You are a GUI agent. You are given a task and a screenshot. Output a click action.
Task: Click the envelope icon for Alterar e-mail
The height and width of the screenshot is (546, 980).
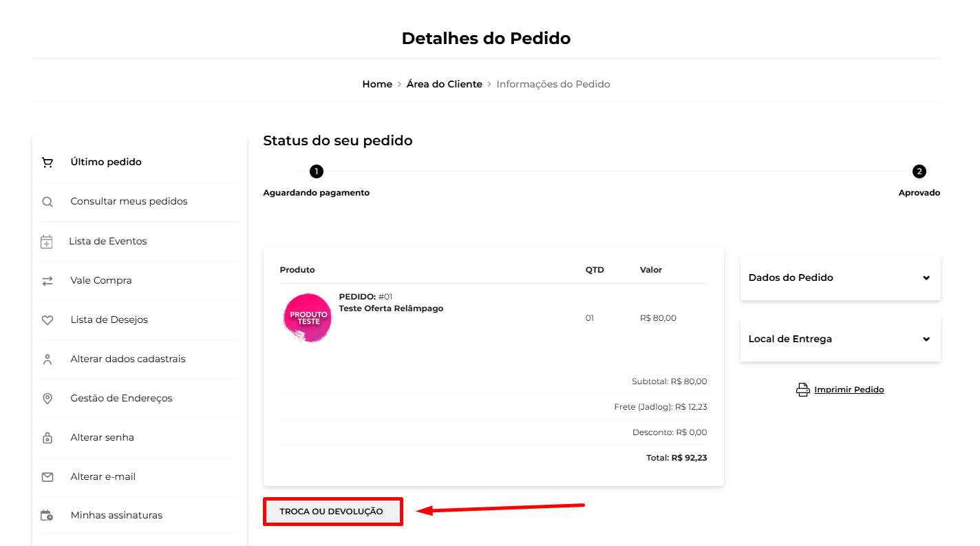coord(47,476)
